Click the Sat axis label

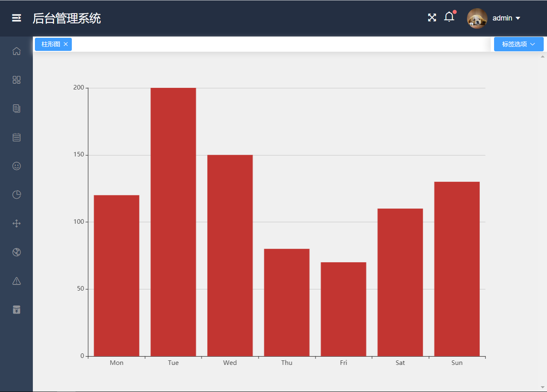400,363
